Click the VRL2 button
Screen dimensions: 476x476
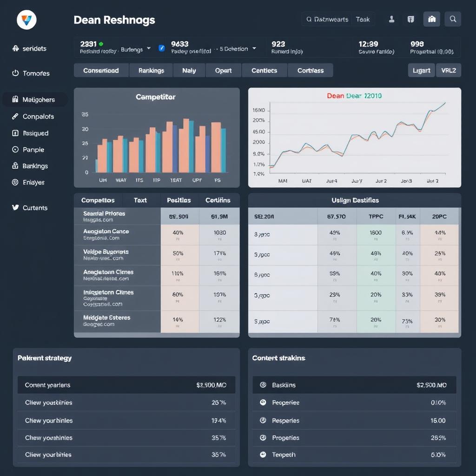tap(448, 70)
